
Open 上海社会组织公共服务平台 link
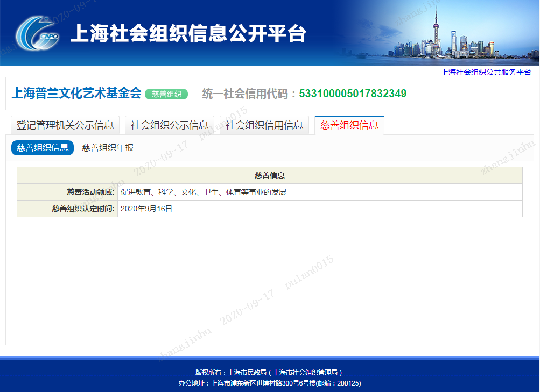(486, 72)
